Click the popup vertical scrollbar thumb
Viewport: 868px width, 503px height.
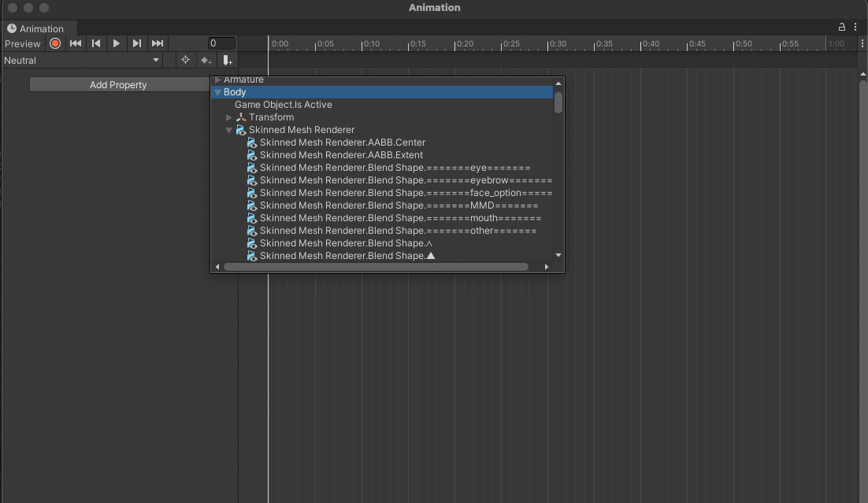coord(558,102)
